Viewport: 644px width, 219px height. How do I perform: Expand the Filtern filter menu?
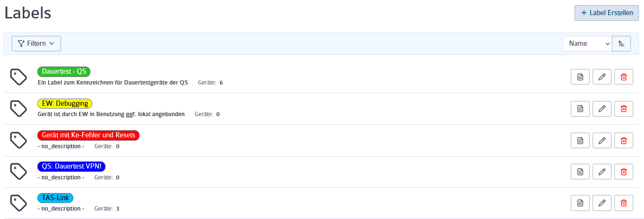pyautogui.click(x=36, y=43)
